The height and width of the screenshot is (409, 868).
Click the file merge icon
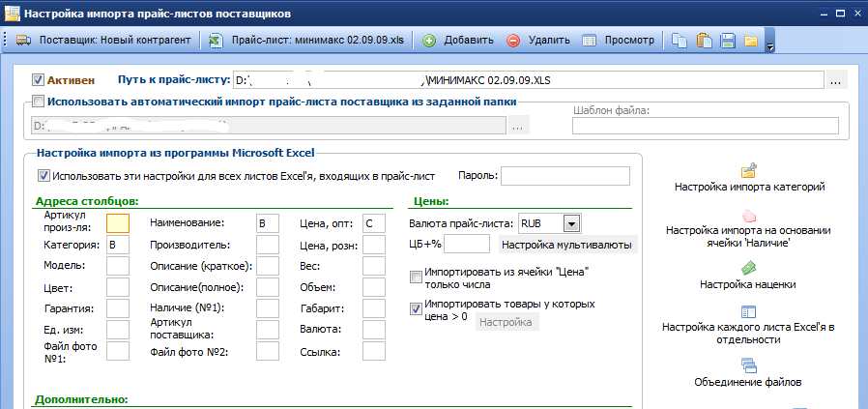click(x=748, y=365)
